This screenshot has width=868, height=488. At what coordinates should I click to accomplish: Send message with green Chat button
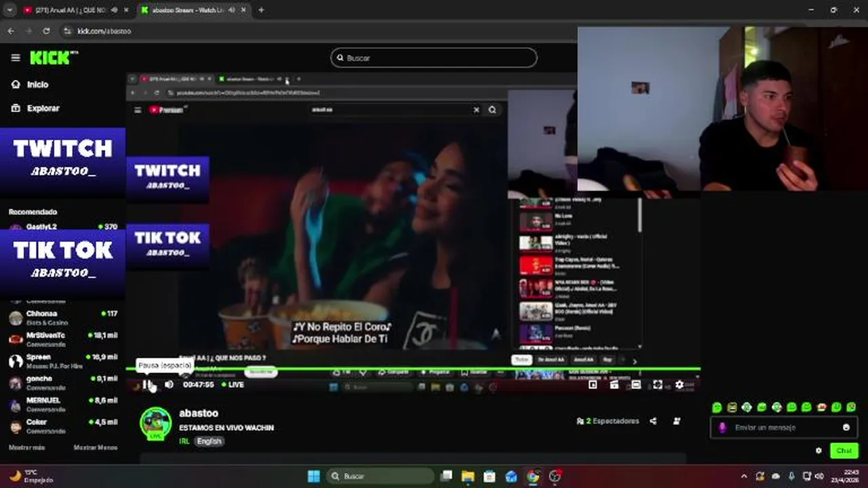844,451
